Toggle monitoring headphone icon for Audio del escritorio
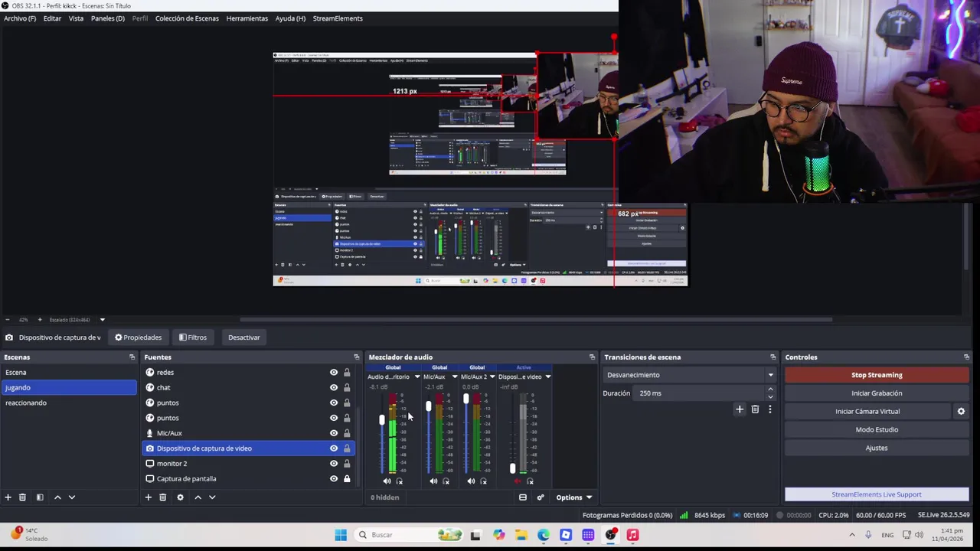This screenshot has height=551, width=980. pyautogui.click(x=400, y=481)
